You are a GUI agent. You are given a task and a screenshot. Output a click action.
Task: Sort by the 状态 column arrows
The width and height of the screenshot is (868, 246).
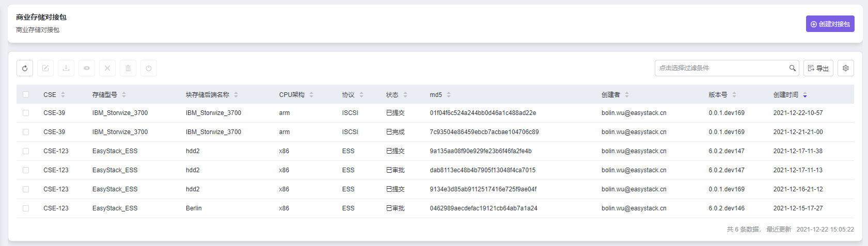coord(405,95)
